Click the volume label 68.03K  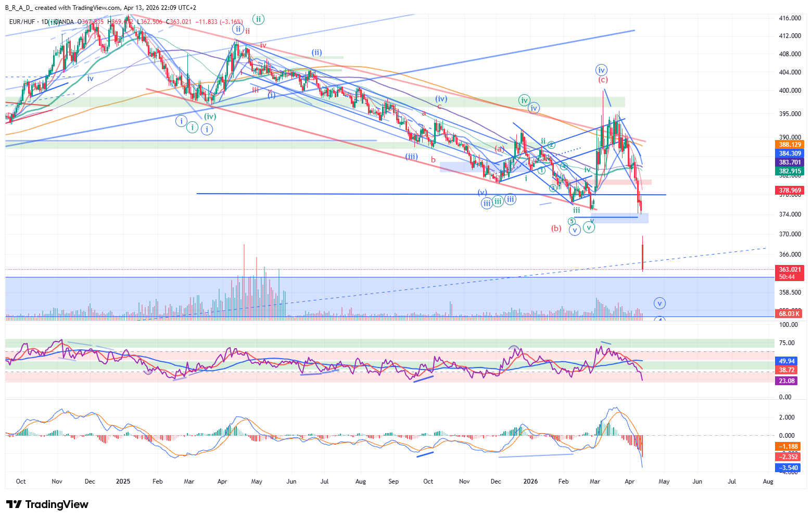pyautogui.click(x=789, y=313)
